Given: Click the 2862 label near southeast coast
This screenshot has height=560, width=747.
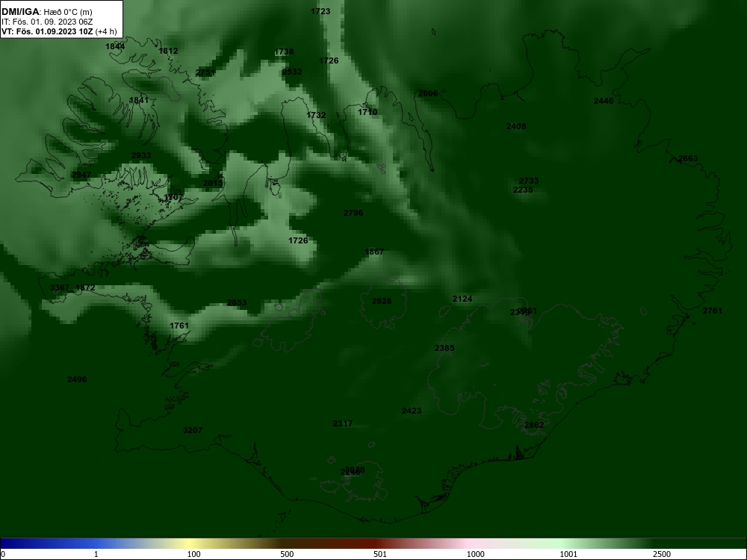Looking at the screenshot, I should click(x=534, y=426).
